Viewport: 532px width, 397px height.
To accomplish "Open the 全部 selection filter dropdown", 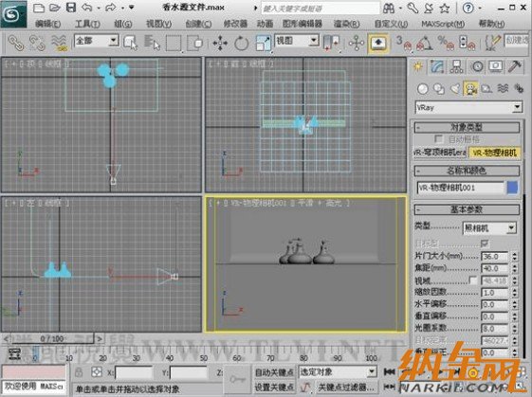I will point(97,41).
